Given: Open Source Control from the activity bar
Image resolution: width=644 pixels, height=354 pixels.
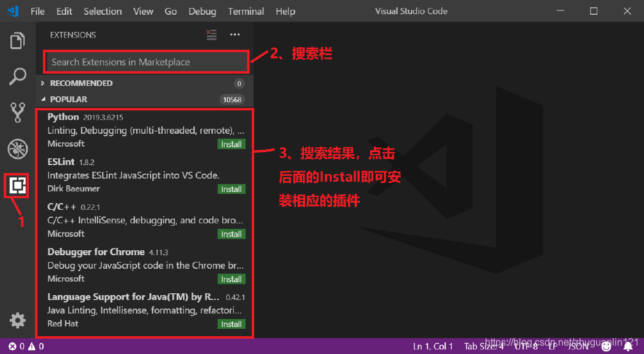Looking at the screenshot, I should point(17,112).
